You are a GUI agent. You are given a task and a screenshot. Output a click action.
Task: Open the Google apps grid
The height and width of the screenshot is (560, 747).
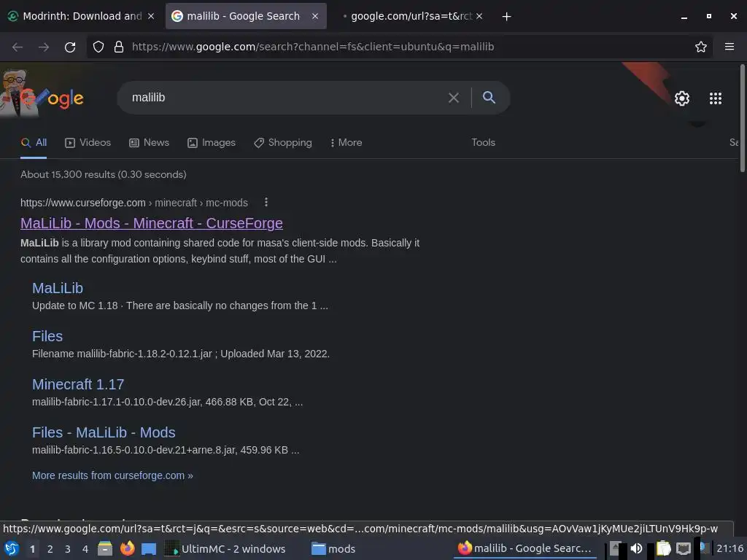point(715,98)
